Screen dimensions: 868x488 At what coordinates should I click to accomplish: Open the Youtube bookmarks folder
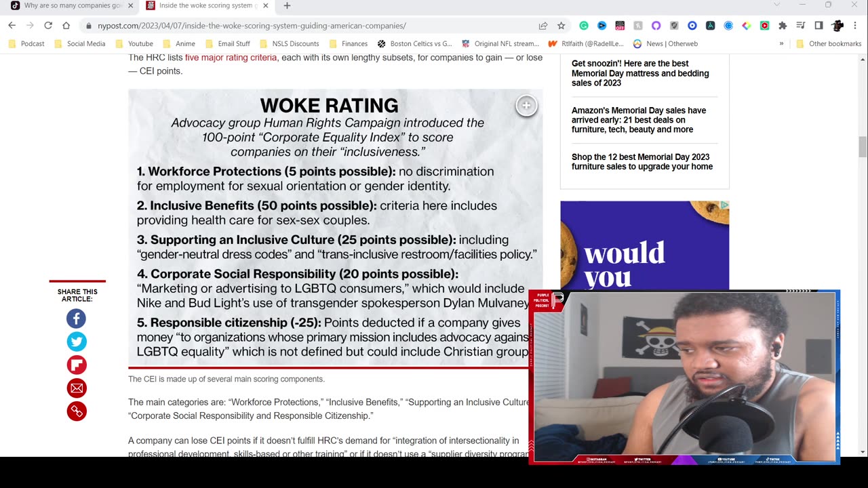point(134,43)
